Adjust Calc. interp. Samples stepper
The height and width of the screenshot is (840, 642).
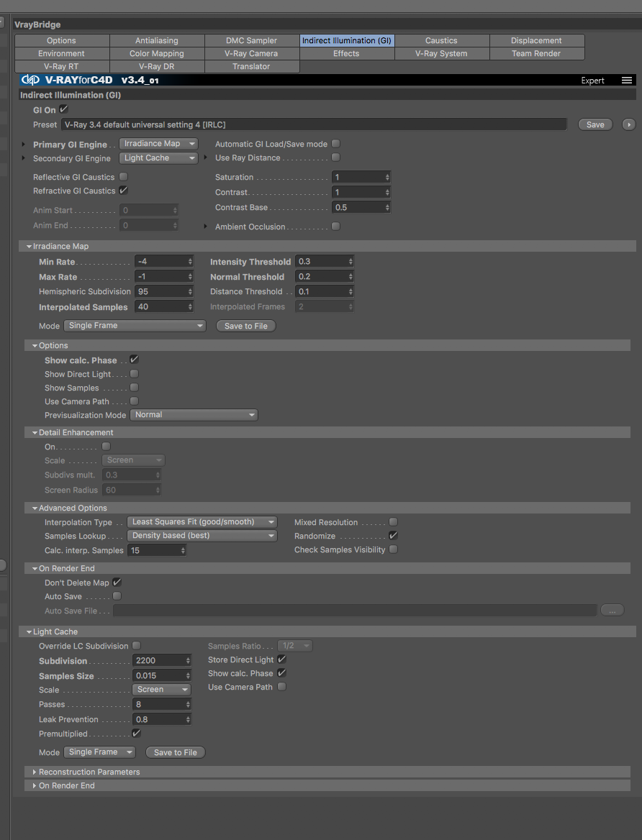(183, 550)
